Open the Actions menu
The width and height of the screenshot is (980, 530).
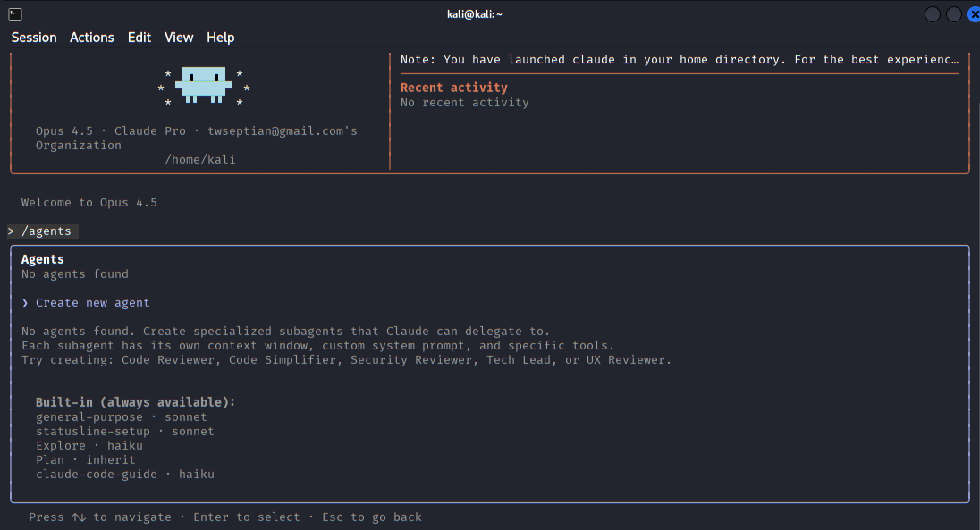(x=92, y=38)
